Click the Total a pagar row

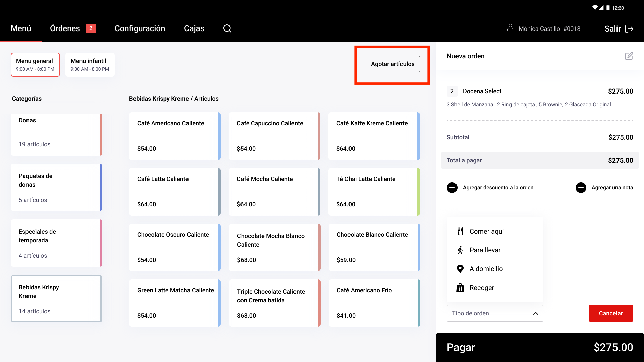point(540,160)
